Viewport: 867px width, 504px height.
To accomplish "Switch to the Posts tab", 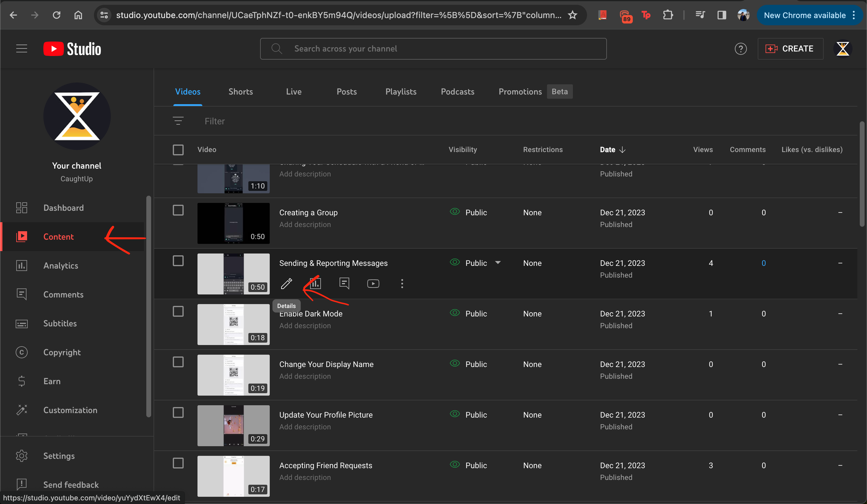I will pos(346,92).
